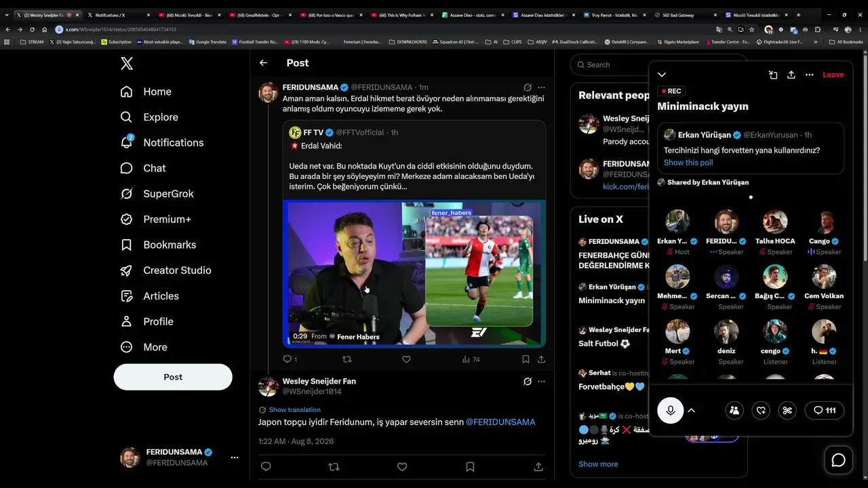This screenshot has height=488, width=868.
Task: Open SuperGrok from the sidebar
Action: tap(157, 194)
